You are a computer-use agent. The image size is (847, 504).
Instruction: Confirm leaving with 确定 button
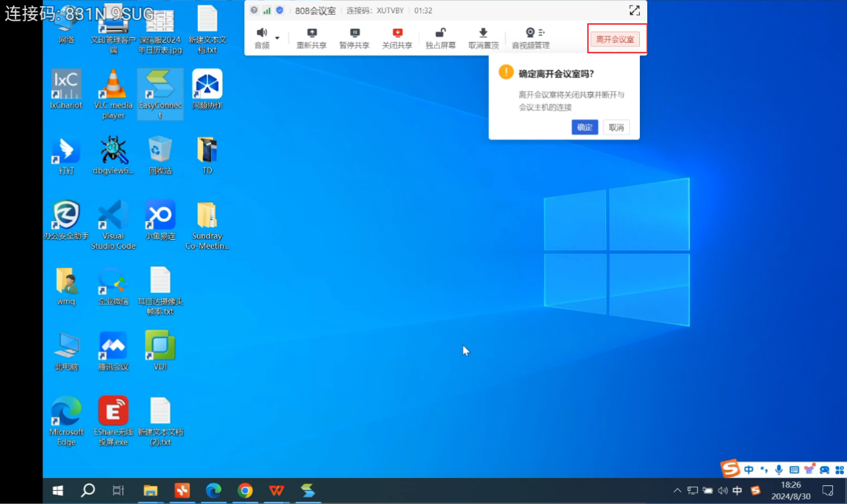[x=584, y=128]
